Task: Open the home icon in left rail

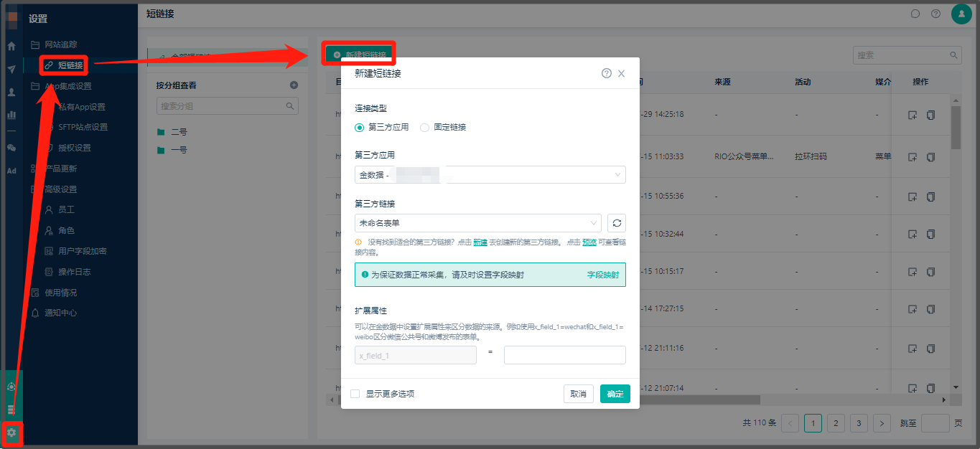Action: [11, 47]
